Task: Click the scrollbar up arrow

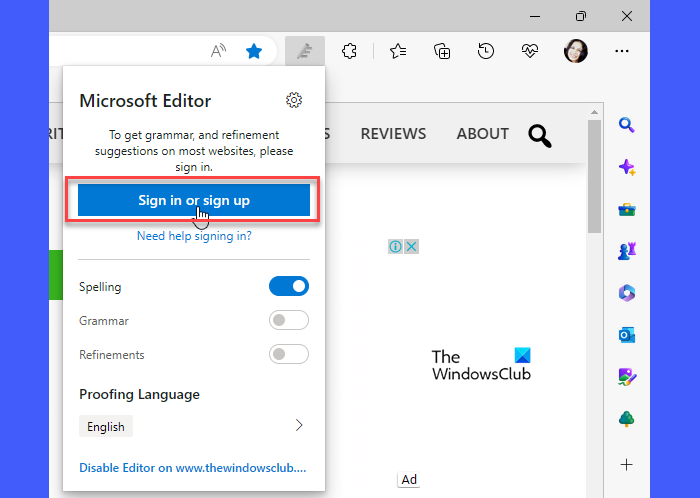Action: tap(594, 112)
